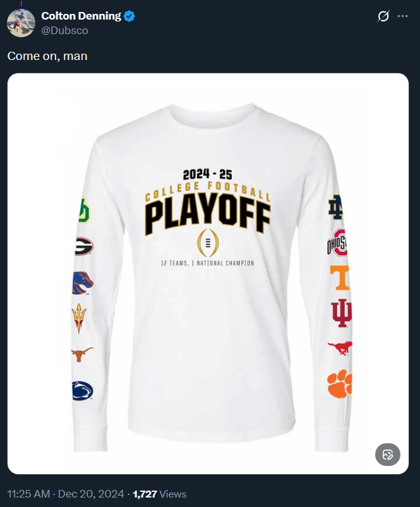Click the Penn State lion logo
The width and height of the screenshot is (420, 507).
point(82,391)
